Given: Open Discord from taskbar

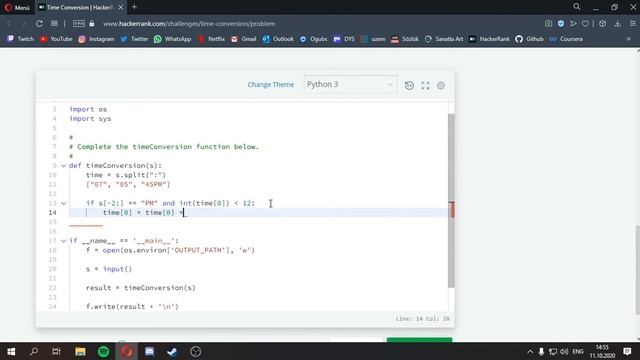Looking at the screenshot, I should coord(149,351).
